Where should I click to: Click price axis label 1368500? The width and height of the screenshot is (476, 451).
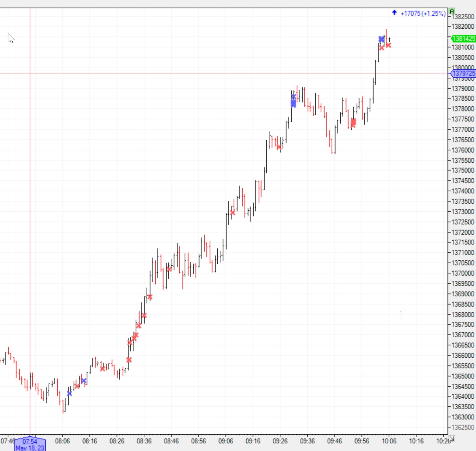pyautogui.click(x=463, y=305)
